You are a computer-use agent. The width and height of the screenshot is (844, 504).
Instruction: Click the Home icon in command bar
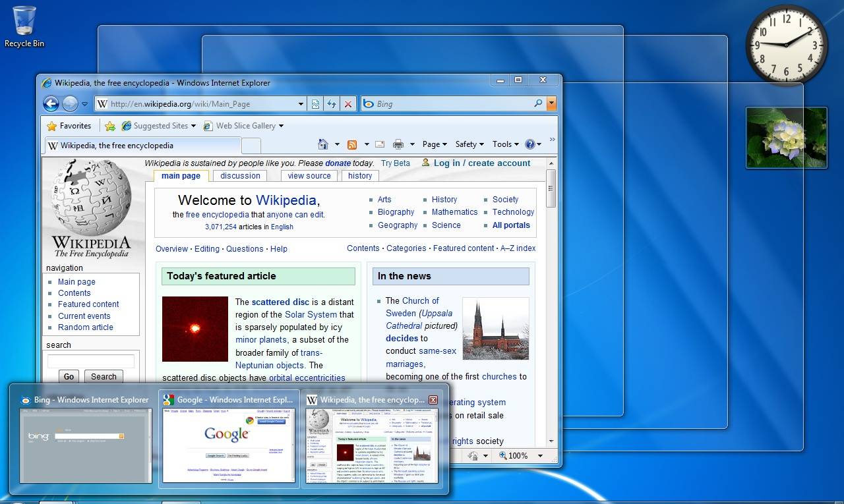pyautogui.click(x=322, y=144)
